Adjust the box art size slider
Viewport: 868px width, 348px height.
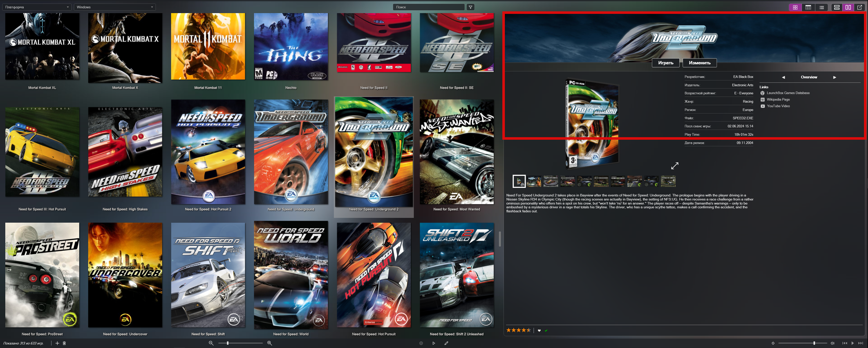241,343
